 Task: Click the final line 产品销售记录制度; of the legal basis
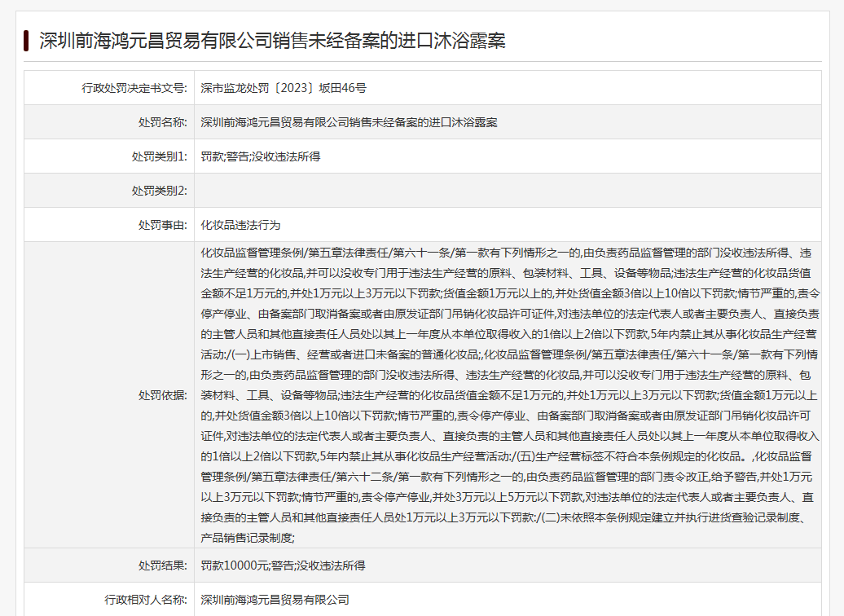tap(248, 538)
